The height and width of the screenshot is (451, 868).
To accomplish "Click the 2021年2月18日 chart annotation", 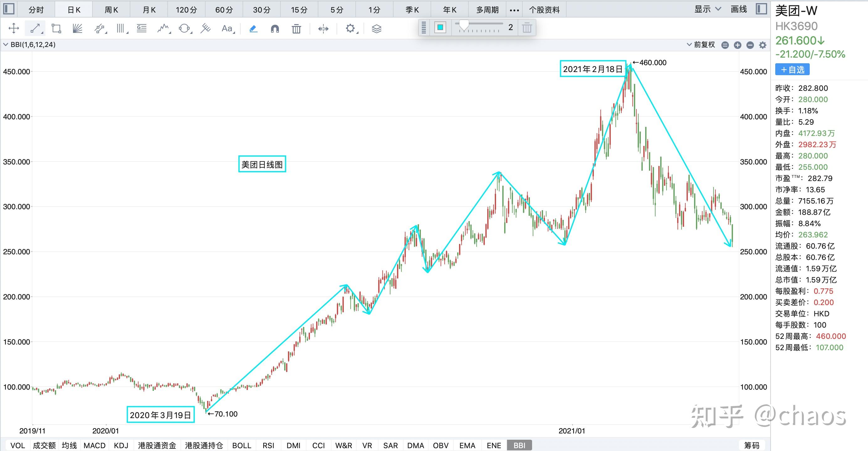I will 593,69.
